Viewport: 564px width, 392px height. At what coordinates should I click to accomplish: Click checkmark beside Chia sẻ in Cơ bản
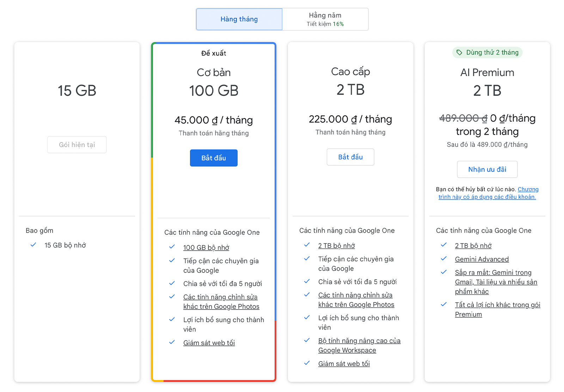[x=172, y=283]
